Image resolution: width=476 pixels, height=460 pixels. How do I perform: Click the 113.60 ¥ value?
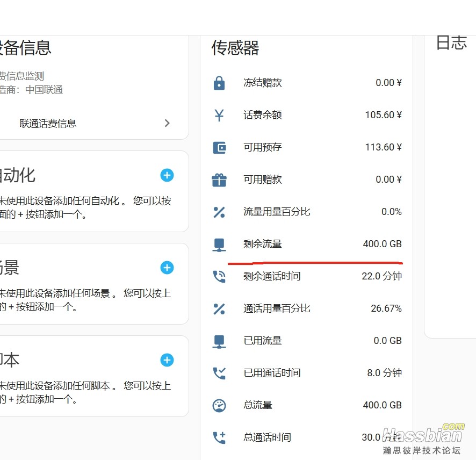384,147
